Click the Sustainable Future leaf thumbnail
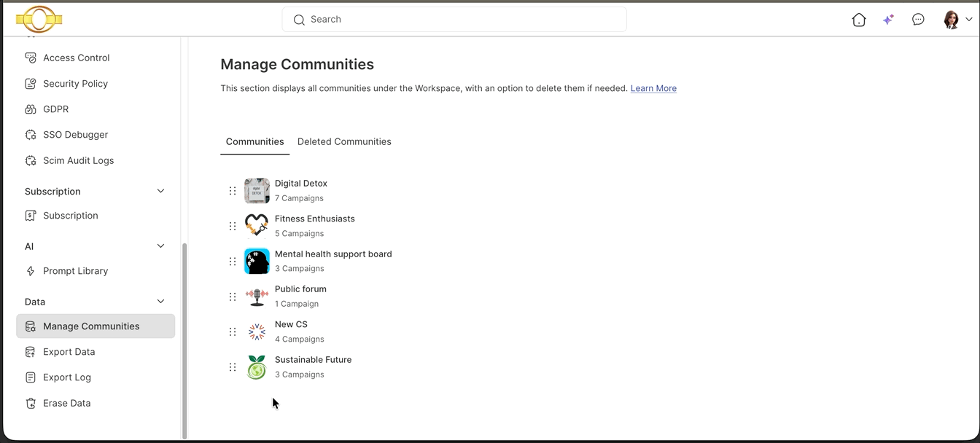 click(x=257, y=367)
